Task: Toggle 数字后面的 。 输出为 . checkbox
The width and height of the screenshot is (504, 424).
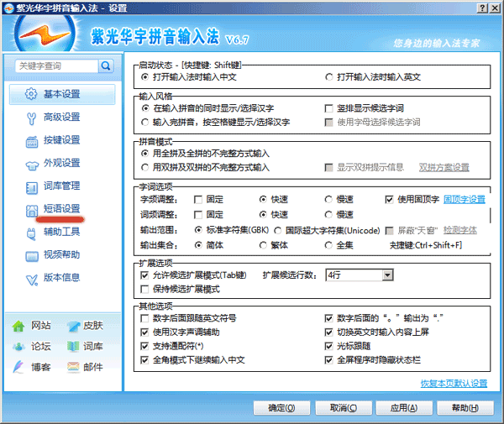Action: tap(328, 318)
